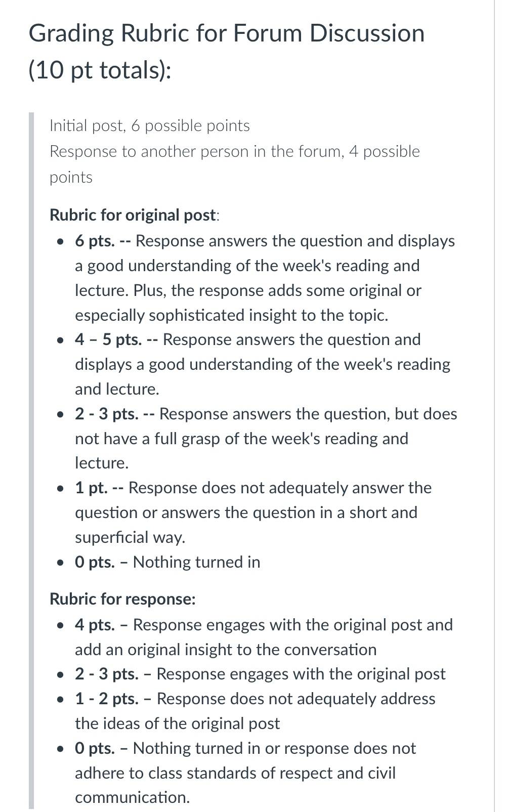The image size is (508, 812).
Task: Click the '2 - 3 pts.' label under original post
Action: click(x=107, y=414)
